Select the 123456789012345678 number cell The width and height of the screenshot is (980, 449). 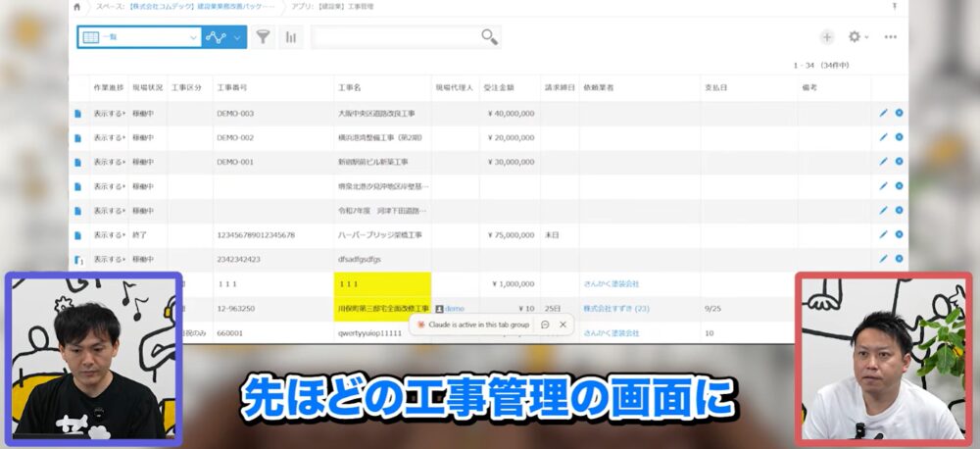click(x=273, y=235)
